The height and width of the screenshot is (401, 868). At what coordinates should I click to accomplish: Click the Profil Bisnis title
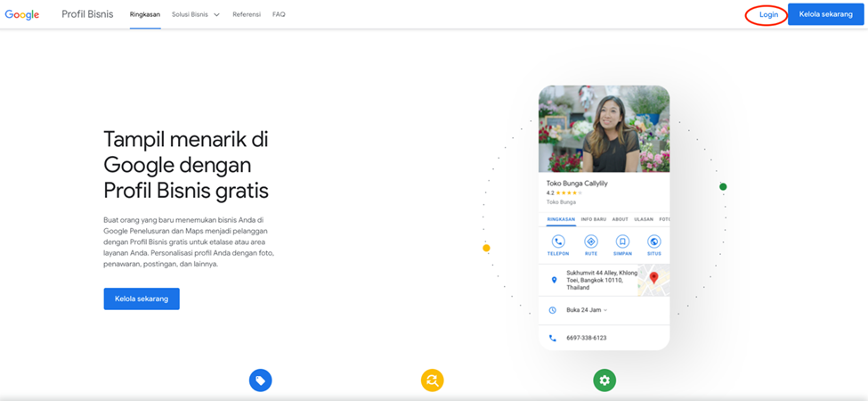87,14
